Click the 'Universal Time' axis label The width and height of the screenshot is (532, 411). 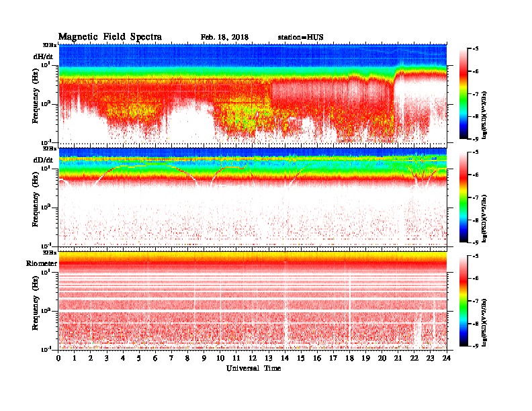[x=253, y=368]
